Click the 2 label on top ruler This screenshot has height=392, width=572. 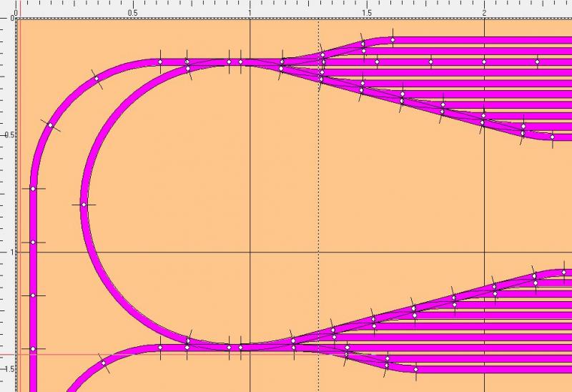484,13
